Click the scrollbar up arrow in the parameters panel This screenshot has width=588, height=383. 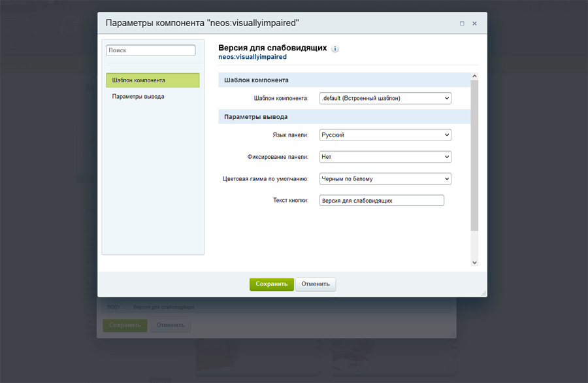point(474,76)
